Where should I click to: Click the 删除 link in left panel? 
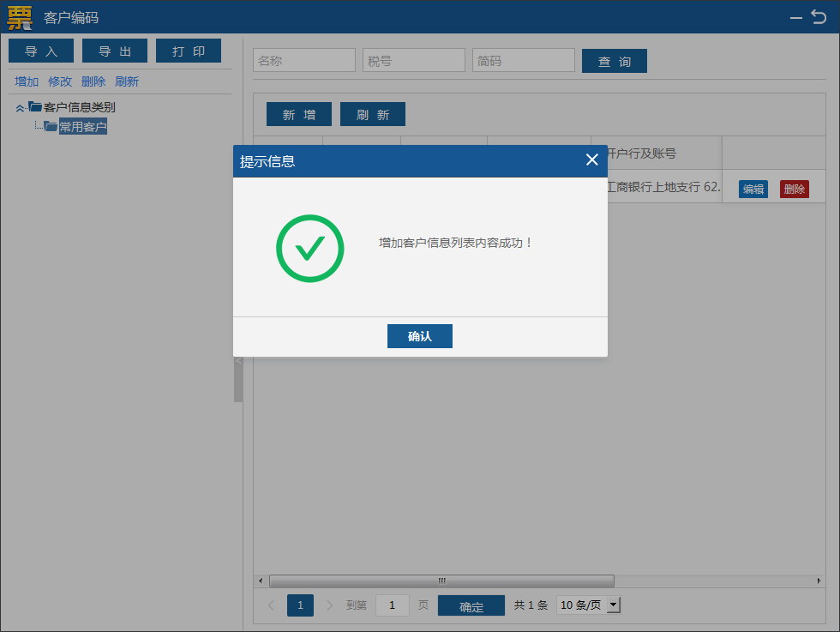click(x=93, y=81)
